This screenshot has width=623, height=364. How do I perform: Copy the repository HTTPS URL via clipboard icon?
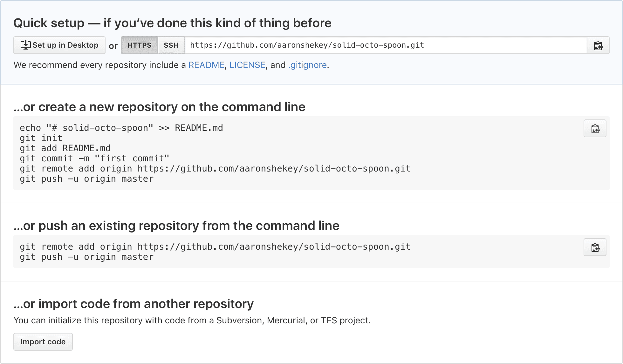(599, 45)
